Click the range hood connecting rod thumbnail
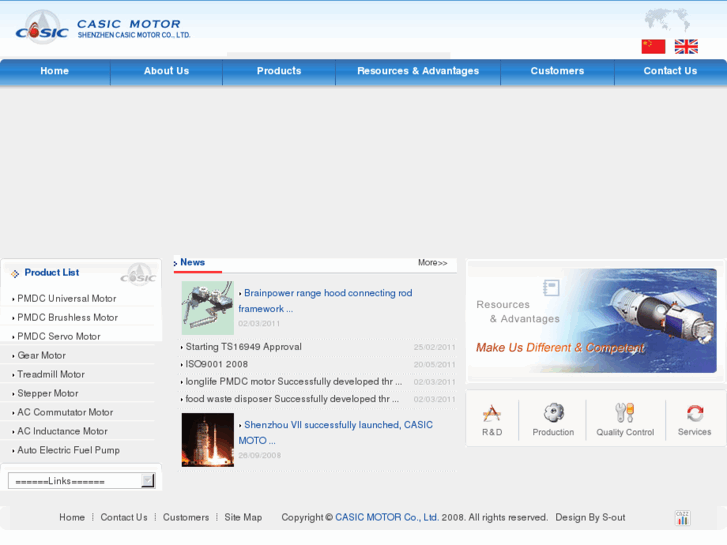727x545 pixels. click(208, 308)
